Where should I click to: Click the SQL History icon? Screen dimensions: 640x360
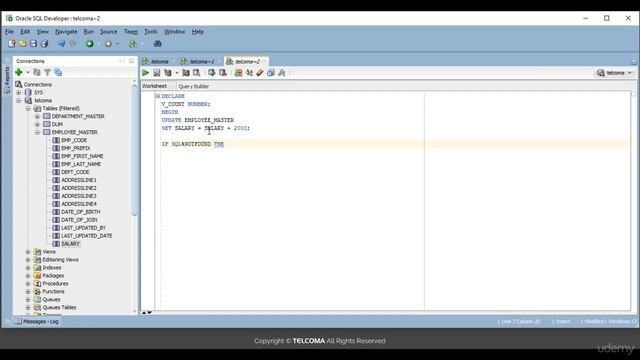(x=271, y=73)
